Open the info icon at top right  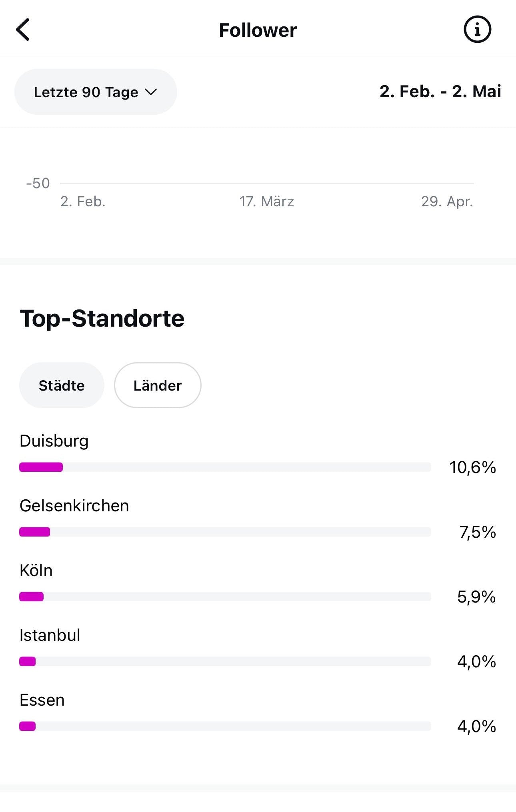(x=477, y=30)
